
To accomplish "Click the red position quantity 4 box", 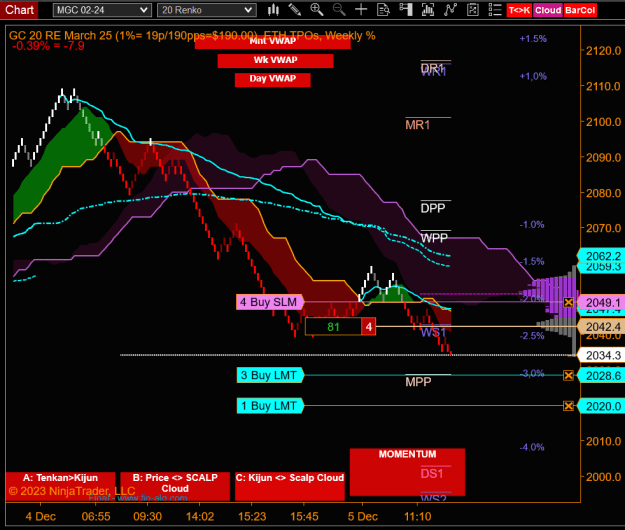I will (x=369, y=327).
